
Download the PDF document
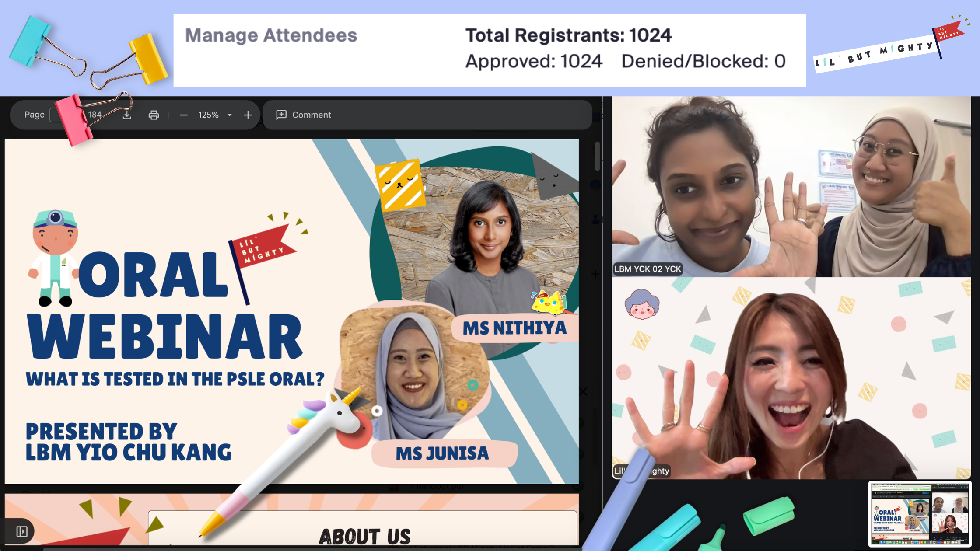click(127, 115)
